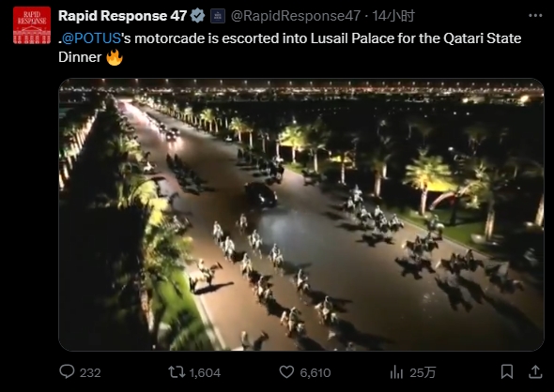
Task: Click the 14小时 post timestamp
Action: [393, 16]
